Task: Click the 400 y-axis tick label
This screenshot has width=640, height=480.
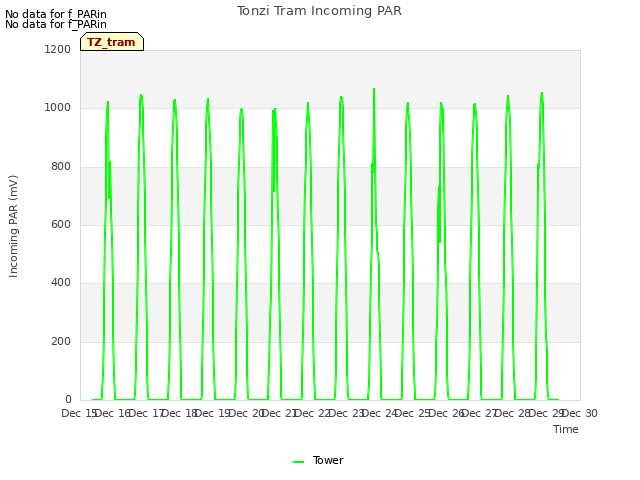Action: click(61, 282)
